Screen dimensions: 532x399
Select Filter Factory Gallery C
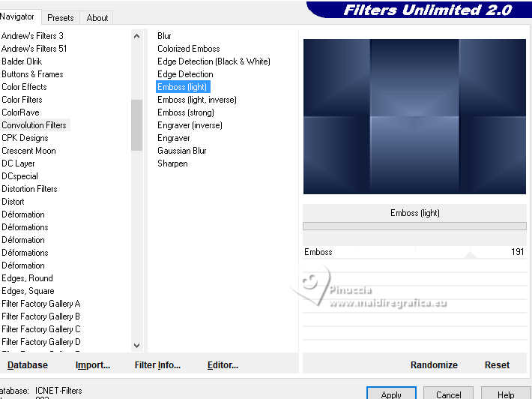40,329
